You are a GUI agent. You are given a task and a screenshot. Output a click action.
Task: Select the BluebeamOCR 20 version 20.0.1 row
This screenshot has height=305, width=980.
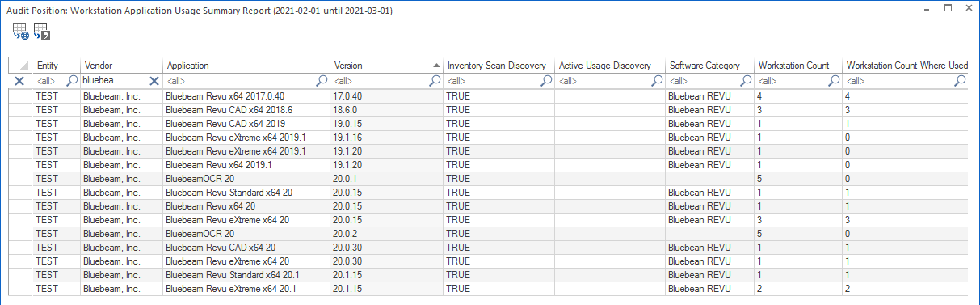489,178
